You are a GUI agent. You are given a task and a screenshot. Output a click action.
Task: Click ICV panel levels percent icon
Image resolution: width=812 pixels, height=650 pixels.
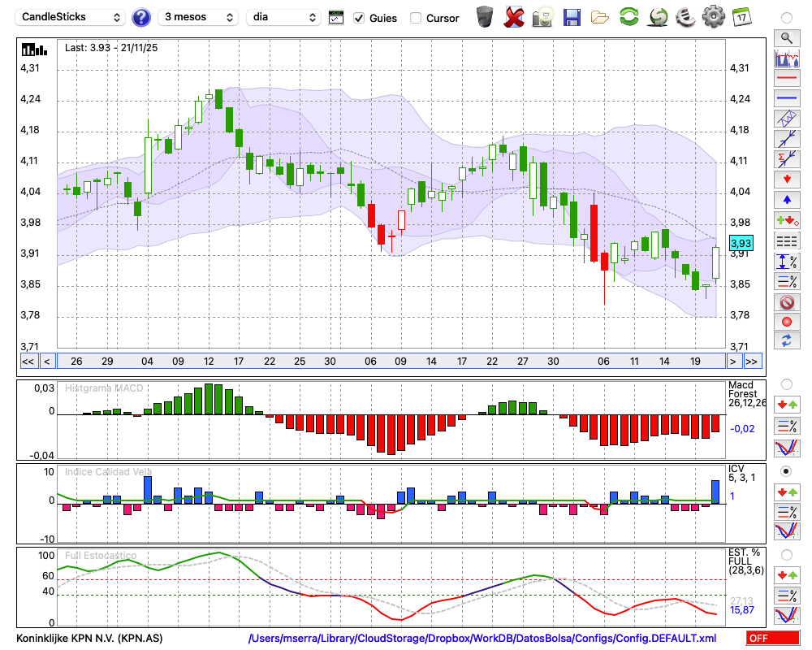[x=787, y=512]
